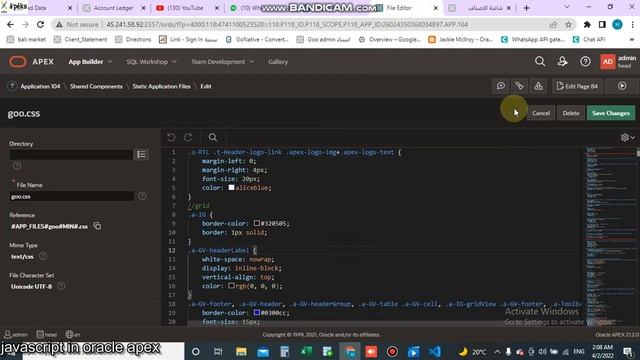Open Visual Studio Code from the taskbar

click(x=435, y=351)
